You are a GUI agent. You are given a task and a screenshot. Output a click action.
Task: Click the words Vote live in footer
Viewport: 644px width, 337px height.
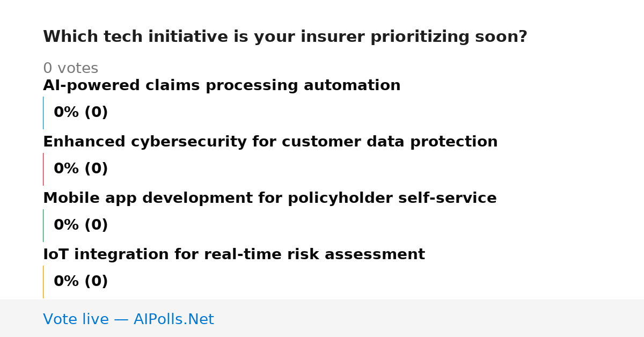click(x=76, y=319)
